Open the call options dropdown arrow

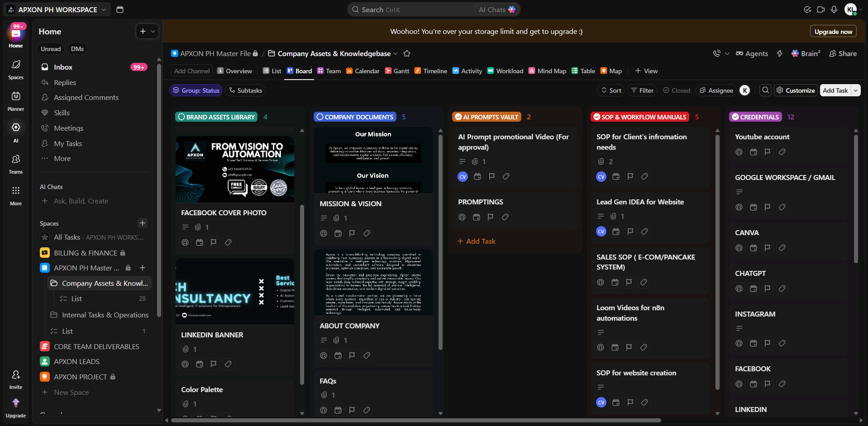click(x=727, y=53)
